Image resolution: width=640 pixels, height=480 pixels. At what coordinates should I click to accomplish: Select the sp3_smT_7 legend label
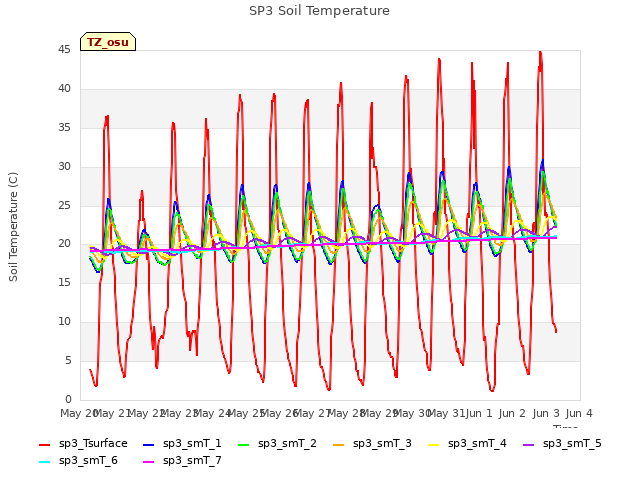pyautogui.click(x=192, y=460)
